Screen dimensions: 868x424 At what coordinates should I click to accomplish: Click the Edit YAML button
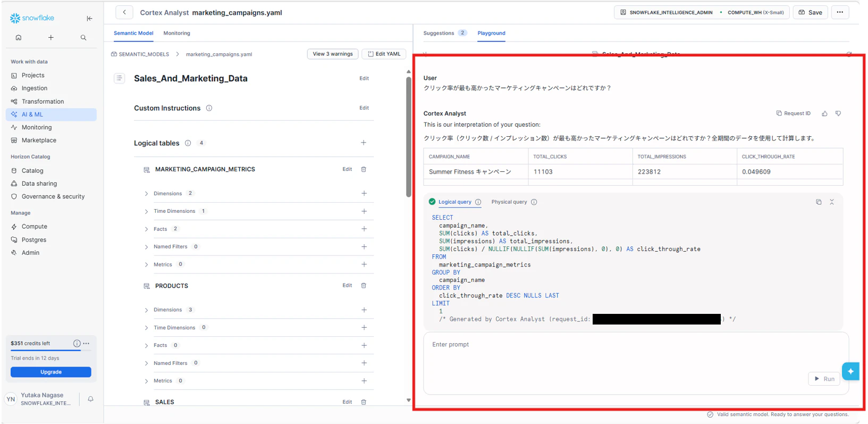click(384, 54)
